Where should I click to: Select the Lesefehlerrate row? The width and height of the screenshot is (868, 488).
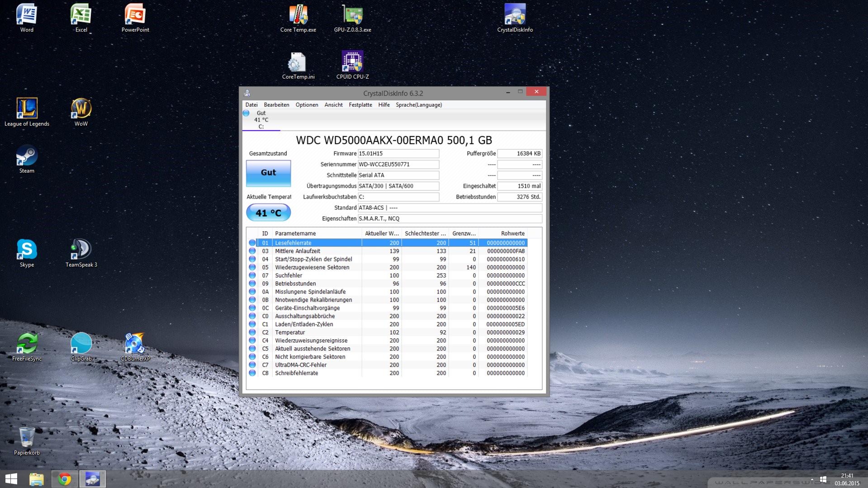(x=388, y=243)
